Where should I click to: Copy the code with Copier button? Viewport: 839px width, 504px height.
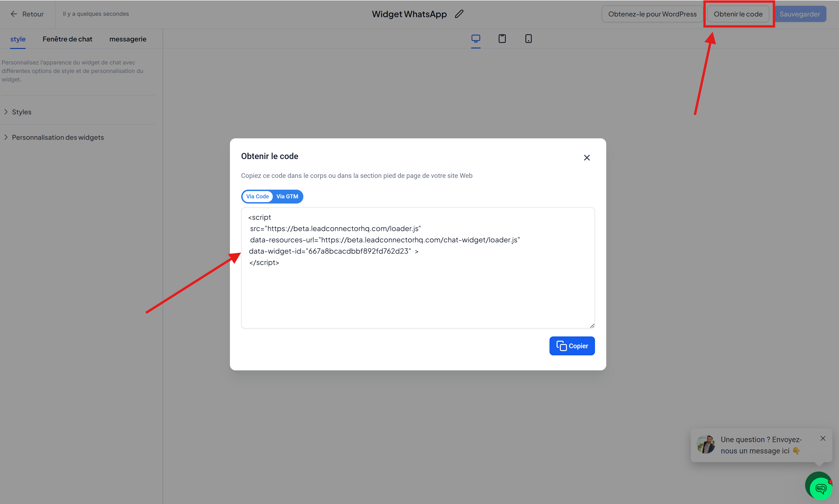click(572, 346)
